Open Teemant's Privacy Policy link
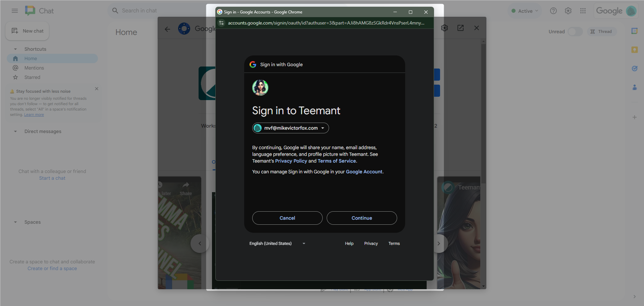 click(291, 161)
